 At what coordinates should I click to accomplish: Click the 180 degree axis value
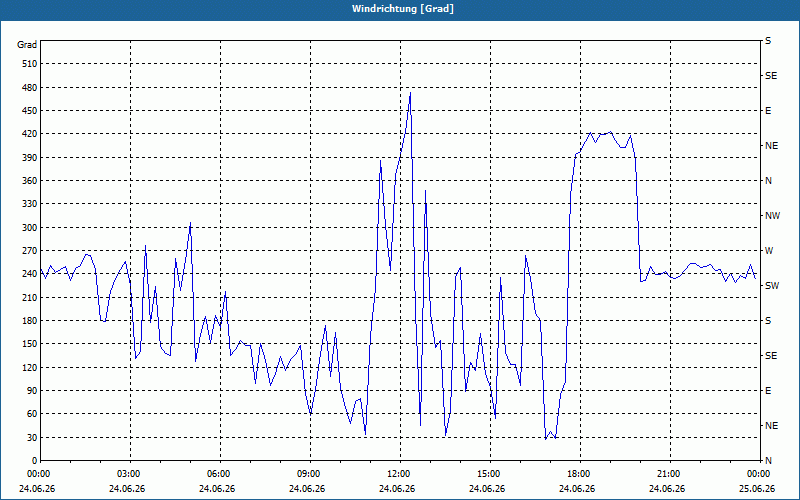point(30,321)
